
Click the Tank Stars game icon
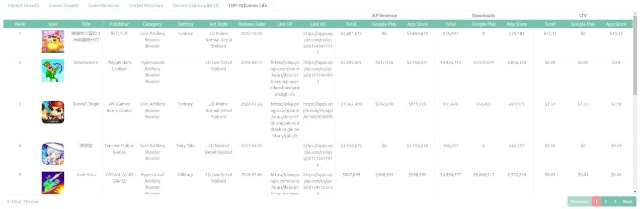(53, 182)
